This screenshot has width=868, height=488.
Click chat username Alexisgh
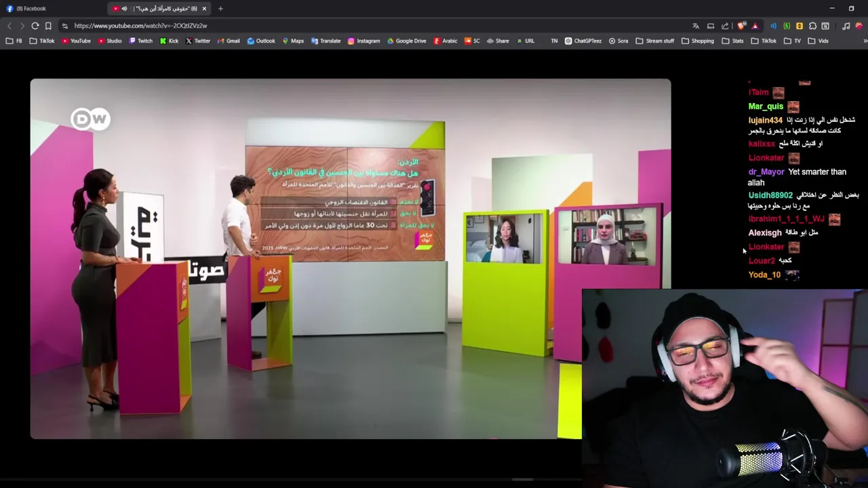coord(765,233)
